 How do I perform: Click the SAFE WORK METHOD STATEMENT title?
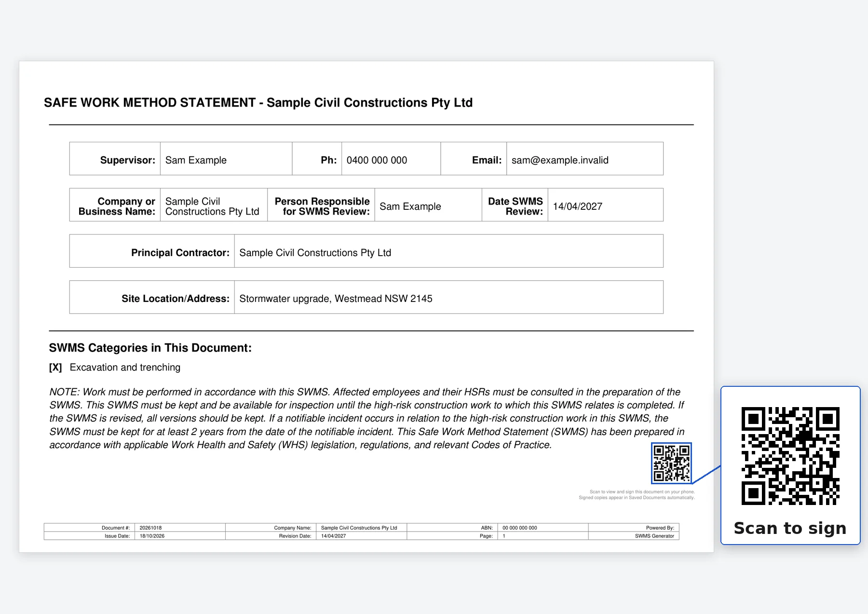(258, 103)
